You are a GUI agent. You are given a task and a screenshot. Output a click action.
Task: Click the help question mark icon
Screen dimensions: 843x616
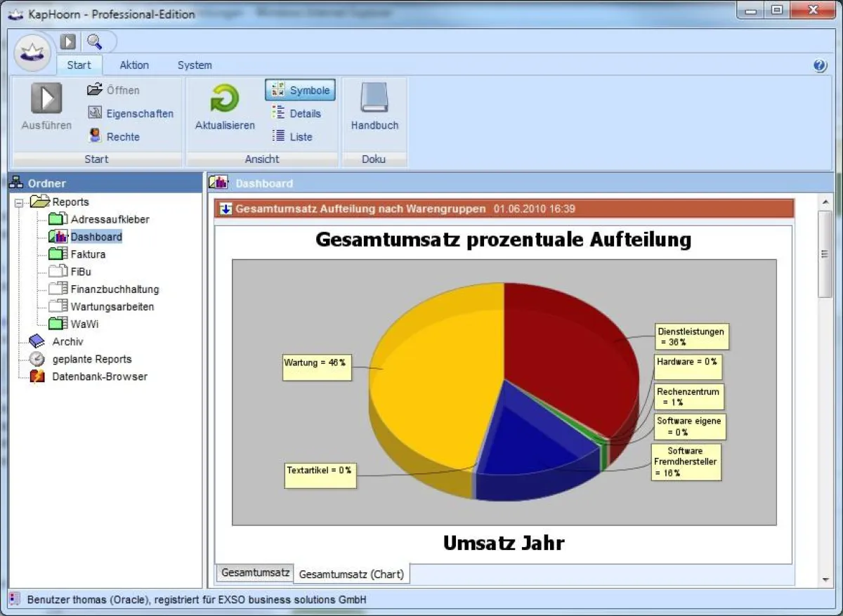coord(820,65)
